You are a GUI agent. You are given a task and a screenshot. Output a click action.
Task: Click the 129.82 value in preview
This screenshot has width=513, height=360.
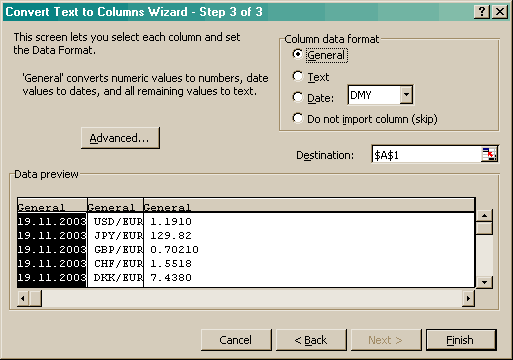171,236
